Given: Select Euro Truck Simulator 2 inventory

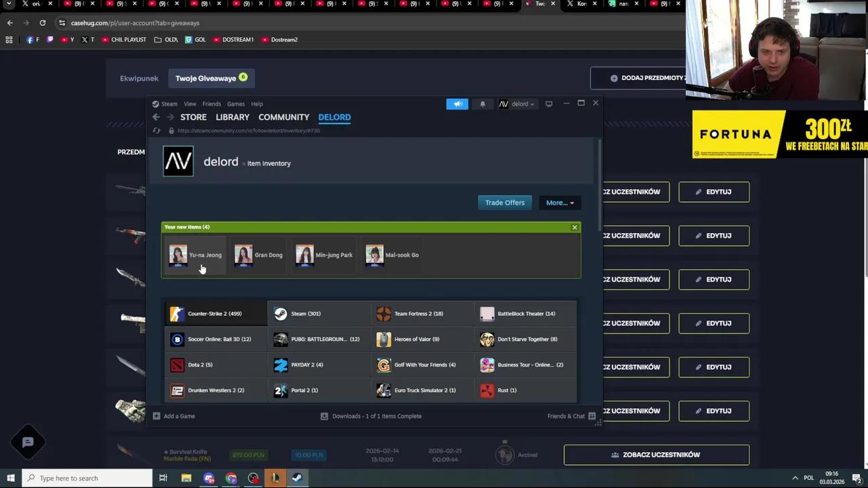Looking at the screenshot, I should (x=422, y=390).
